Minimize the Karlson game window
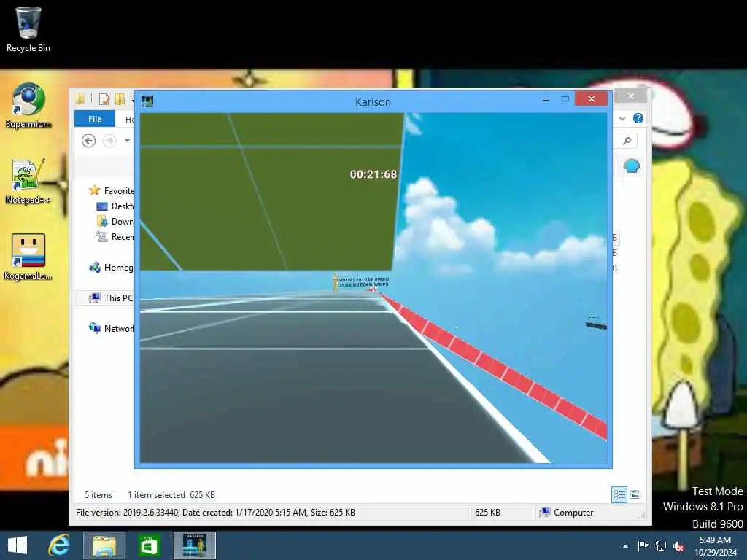This screenshot has width=747, height=560. tap(546, 99)
